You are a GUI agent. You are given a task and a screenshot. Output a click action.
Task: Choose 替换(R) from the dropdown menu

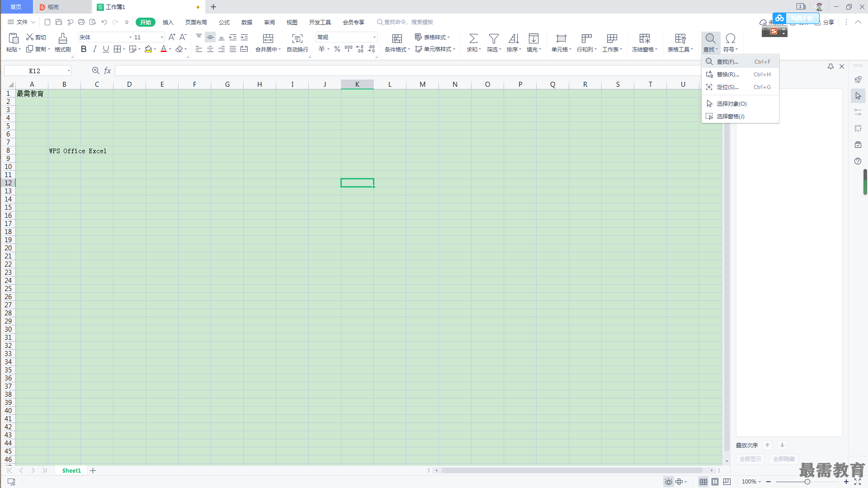(x=740, y=74)
